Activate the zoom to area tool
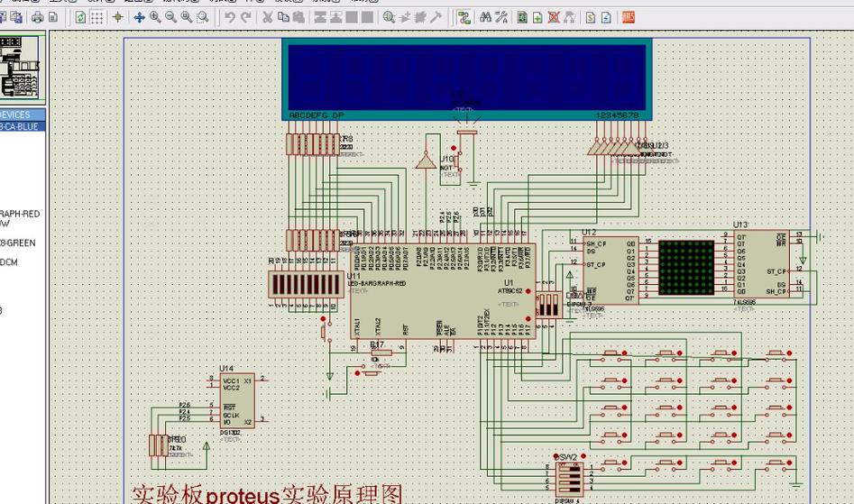854x504 pixels. click(203, 17)
